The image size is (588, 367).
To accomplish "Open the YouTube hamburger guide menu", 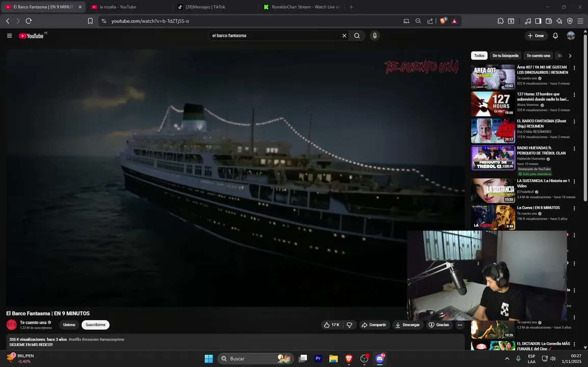I will click(9, 36).
